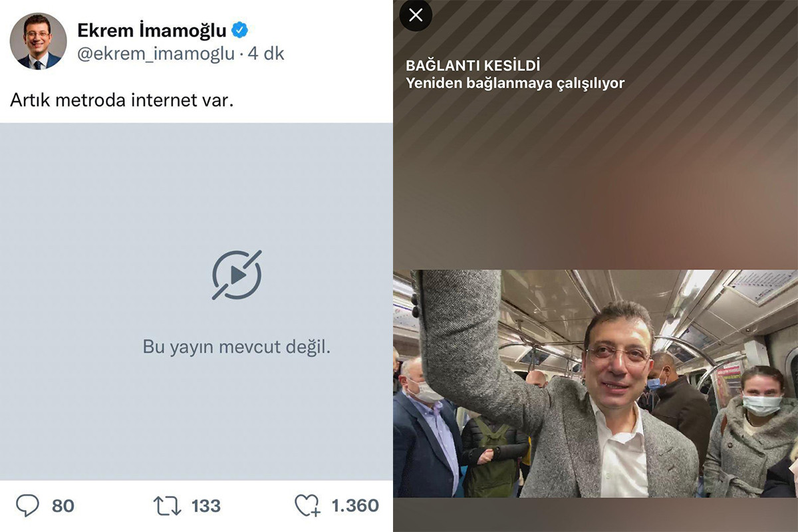This screenshot has width=798, height=532.
Task: Click the Ekrem İmamoğlu display name
Action: (152, 30)
